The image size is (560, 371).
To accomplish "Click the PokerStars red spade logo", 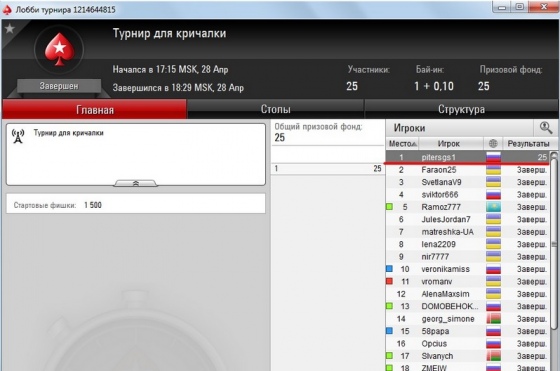I will (59, 49).
